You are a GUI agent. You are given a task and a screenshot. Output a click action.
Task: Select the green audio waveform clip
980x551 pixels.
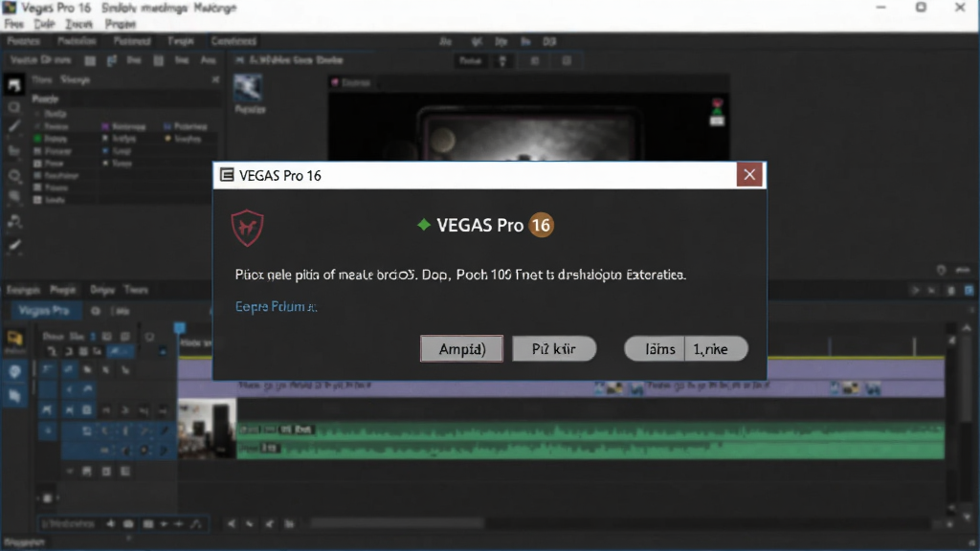coord(590,440)
